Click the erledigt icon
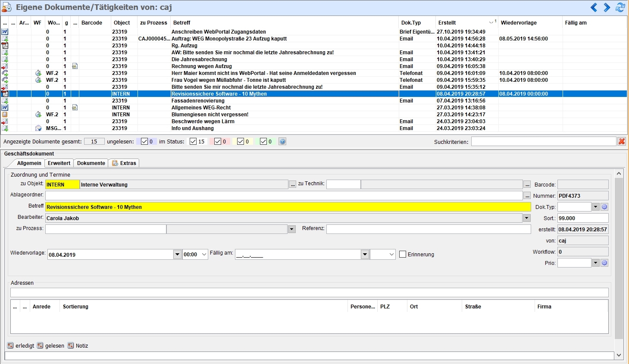Viewport: 629px width, 364px height. tap(10, 345)
